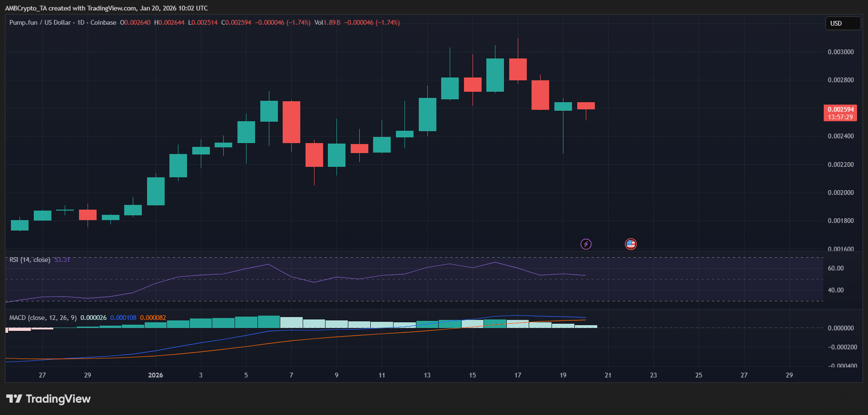Click the orange signal value 0.000082

(153, 318)
